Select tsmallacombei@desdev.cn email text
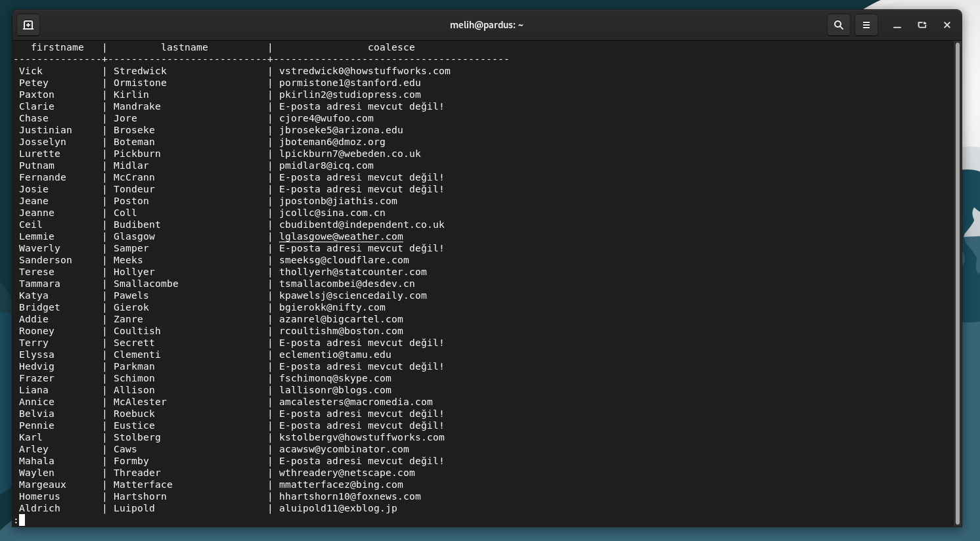Viewport: 980px width, 541px height. point(347,284)
